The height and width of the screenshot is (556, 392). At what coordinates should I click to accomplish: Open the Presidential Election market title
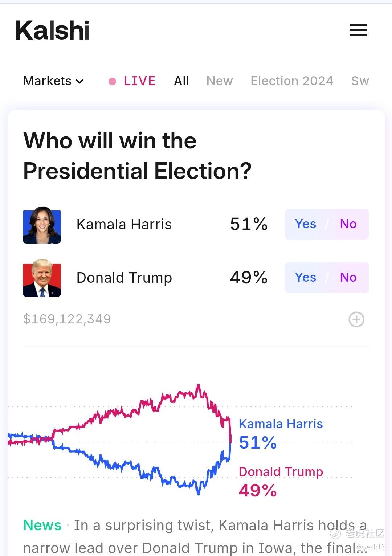137,156
